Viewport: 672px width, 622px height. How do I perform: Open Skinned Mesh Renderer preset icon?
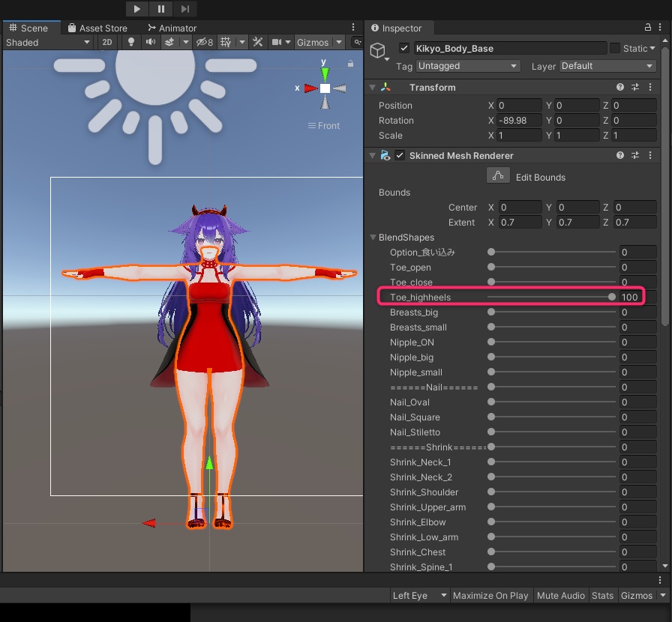point(635,155)
